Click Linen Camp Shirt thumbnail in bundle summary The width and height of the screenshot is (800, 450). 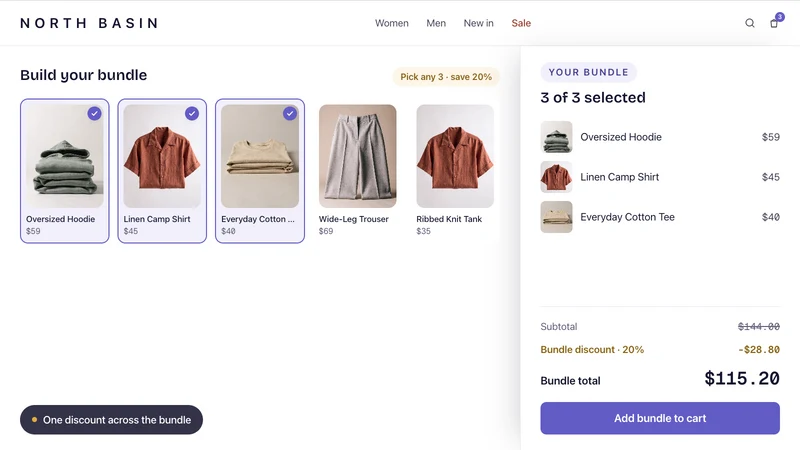(x=556, y=177)
